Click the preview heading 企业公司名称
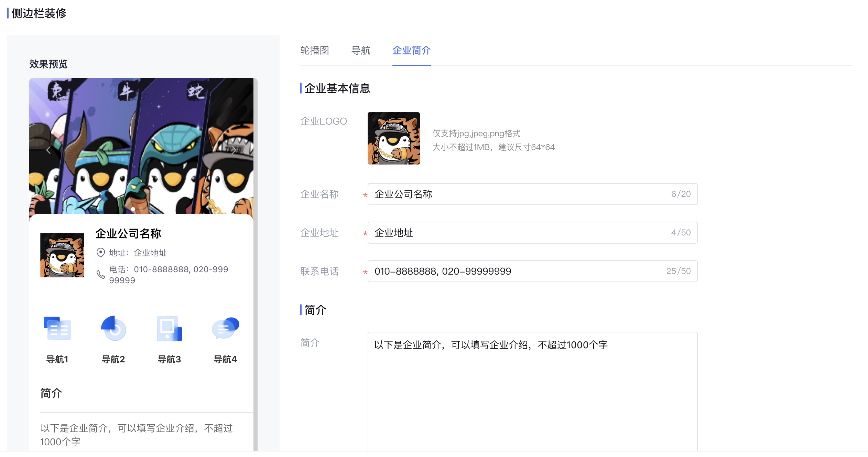Image resolution: width=868 pixels, height=457 pixels. pos(128,234)
